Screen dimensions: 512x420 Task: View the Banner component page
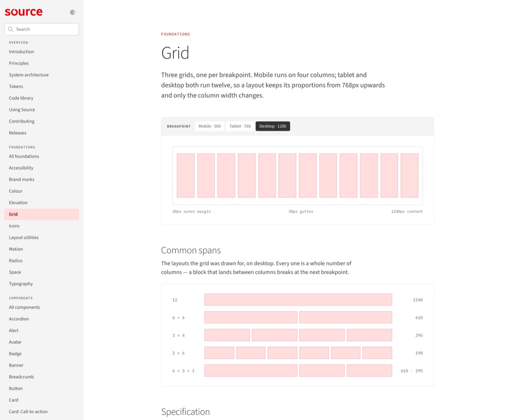(42, 365)
